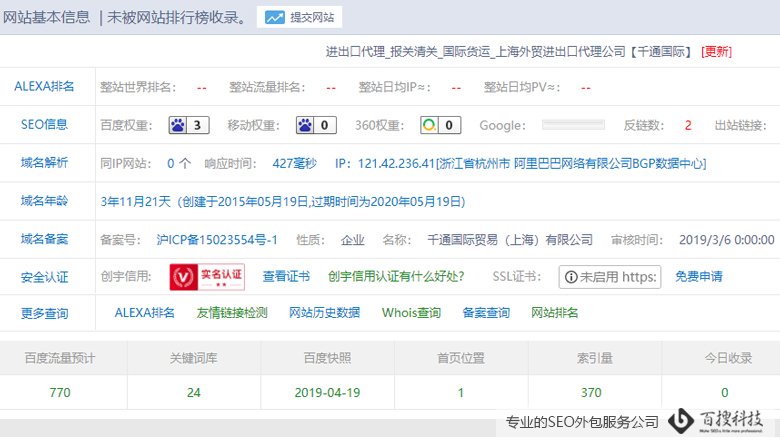Click the 360 circle icon for 360权重
Screen dimensions: 780x443
(x=429, y=125)
